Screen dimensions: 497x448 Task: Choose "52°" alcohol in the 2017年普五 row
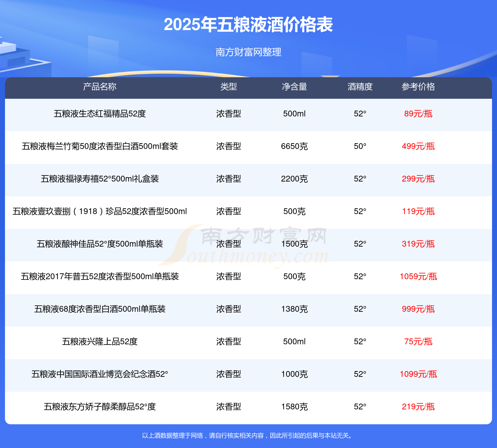[360, 276]
